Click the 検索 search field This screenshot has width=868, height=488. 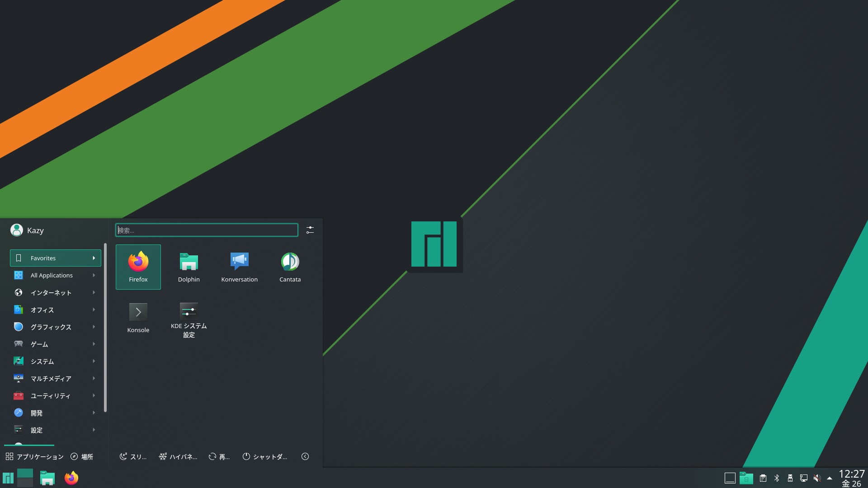207,230
